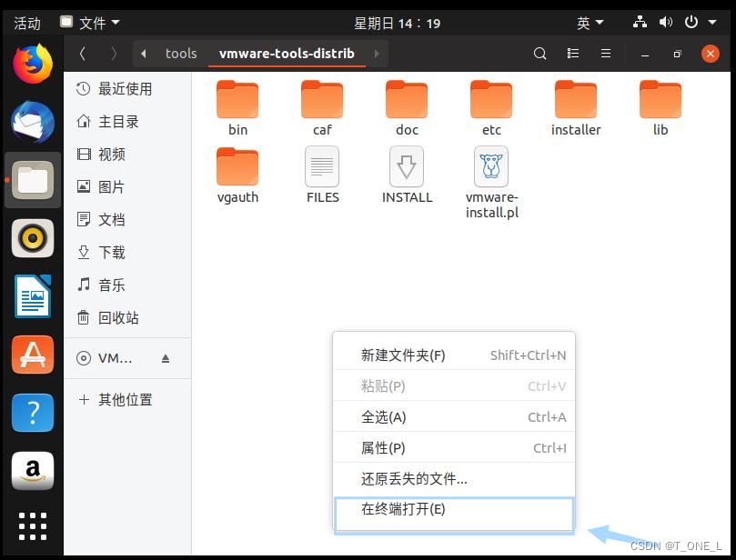Image resolution: width=736 pixels, height=560 pixels.
Task: Mute the system volume indicator
Action: [x=667, y=22]
